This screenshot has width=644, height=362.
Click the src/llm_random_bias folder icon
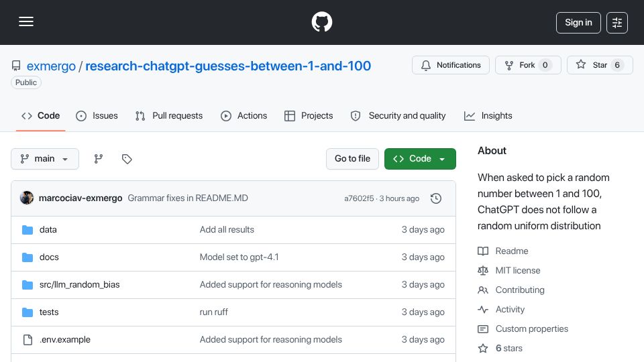28,285
